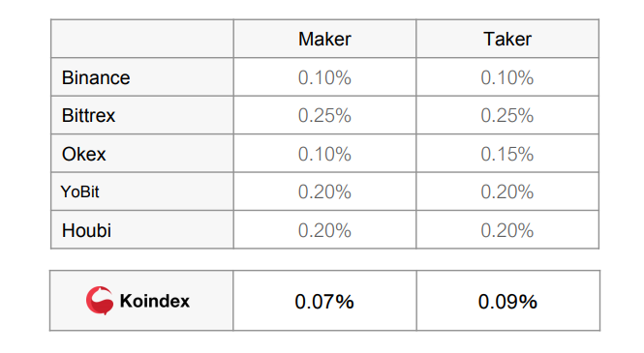The width and height of the screenshot is (644, 353).
Task: Click Koindex maker fee 0.07%
Action: pyautogui.click(x=324, y=302)
